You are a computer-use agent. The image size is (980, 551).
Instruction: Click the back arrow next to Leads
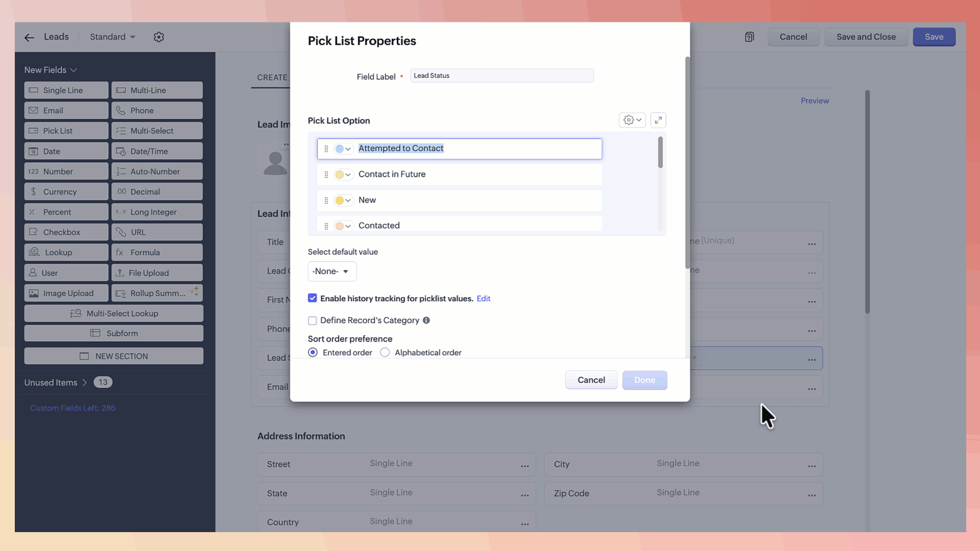[x=29, y=37]
